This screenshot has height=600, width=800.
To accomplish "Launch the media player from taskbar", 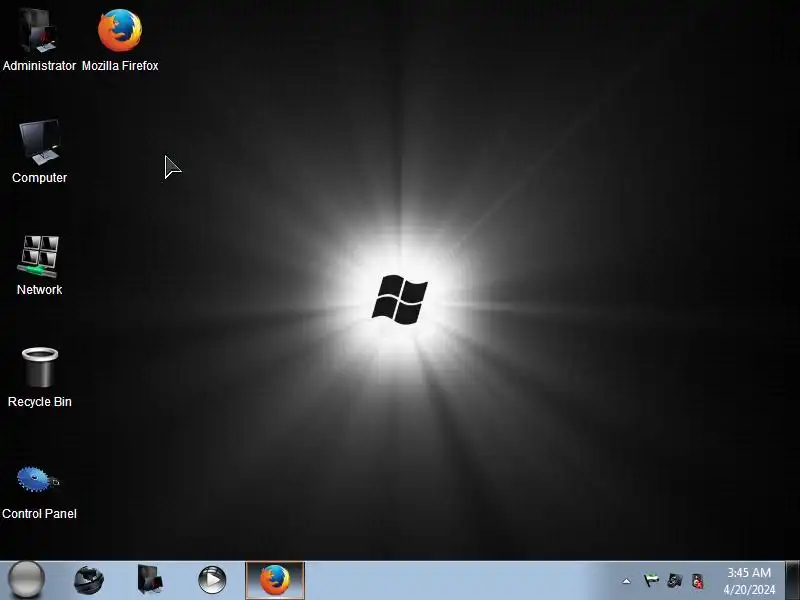I will pos(212,580).
